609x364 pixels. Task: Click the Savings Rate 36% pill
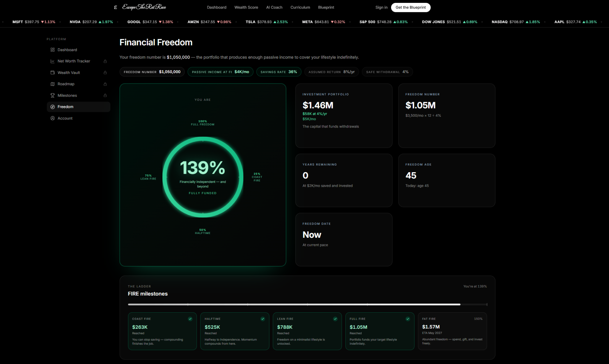click(x=278, y=72)
